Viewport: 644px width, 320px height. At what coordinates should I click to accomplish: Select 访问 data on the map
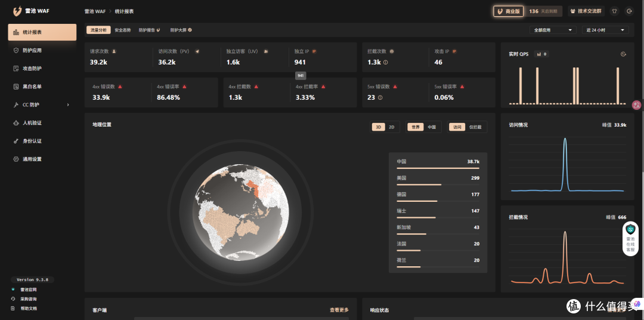coord(457,127)
